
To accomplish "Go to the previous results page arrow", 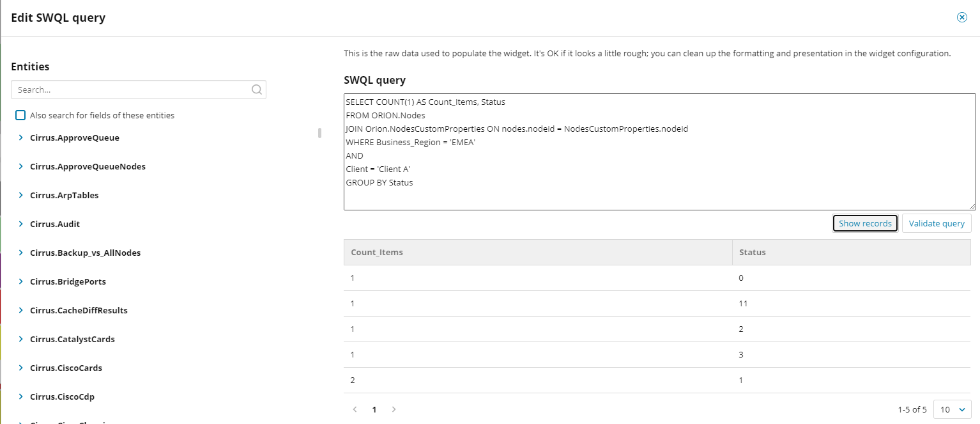I will 355,409.
